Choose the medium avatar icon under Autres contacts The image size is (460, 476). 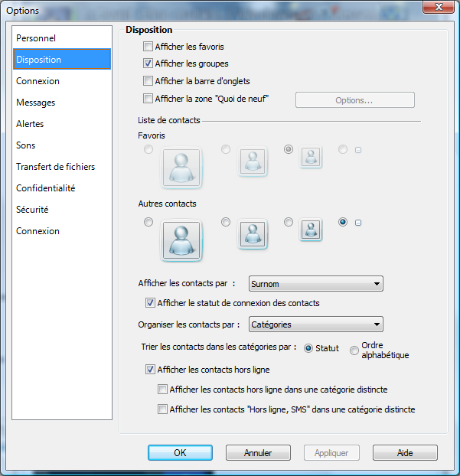click(x=253, y=233)
